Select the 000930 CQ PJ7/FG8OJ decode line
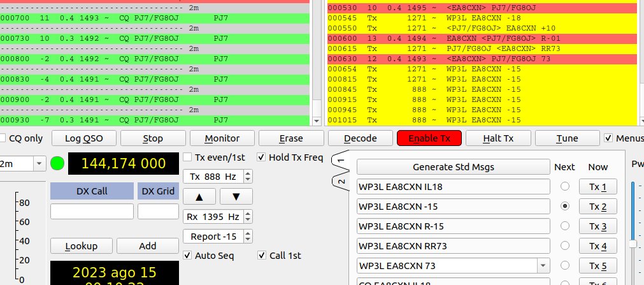This screenshot has height=285, width=644. coord(155,120)
